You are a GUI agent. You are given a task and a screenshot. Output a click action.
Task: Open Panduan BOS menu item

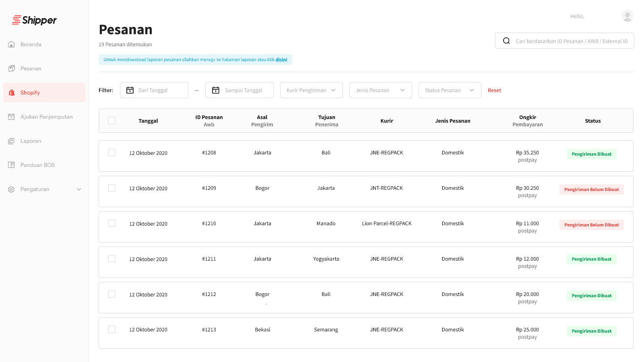tap(44, 165)
